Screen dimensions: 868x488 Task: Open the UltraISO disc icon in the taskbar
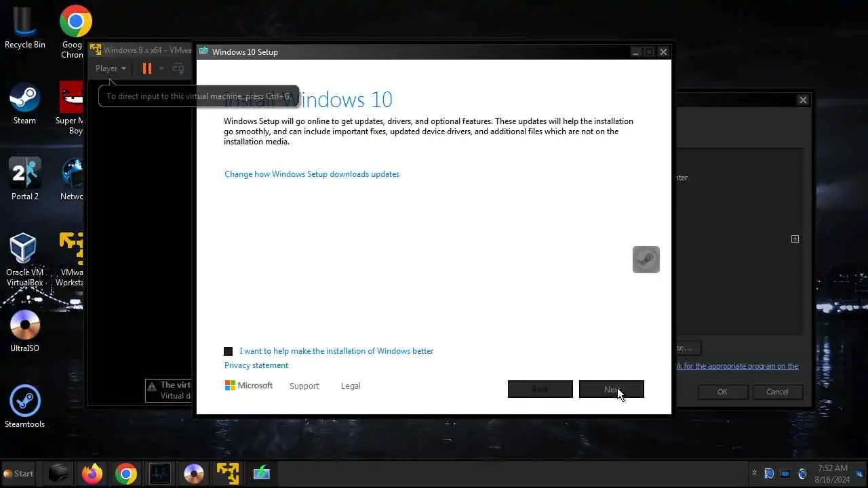(x=194, y=473)
